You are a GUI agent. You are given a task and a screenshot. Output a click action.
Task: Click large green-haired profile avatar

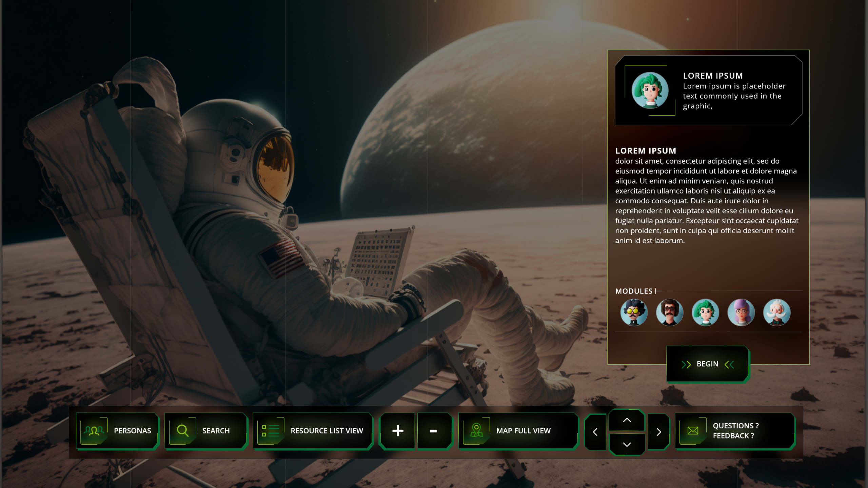pos(650,90)
